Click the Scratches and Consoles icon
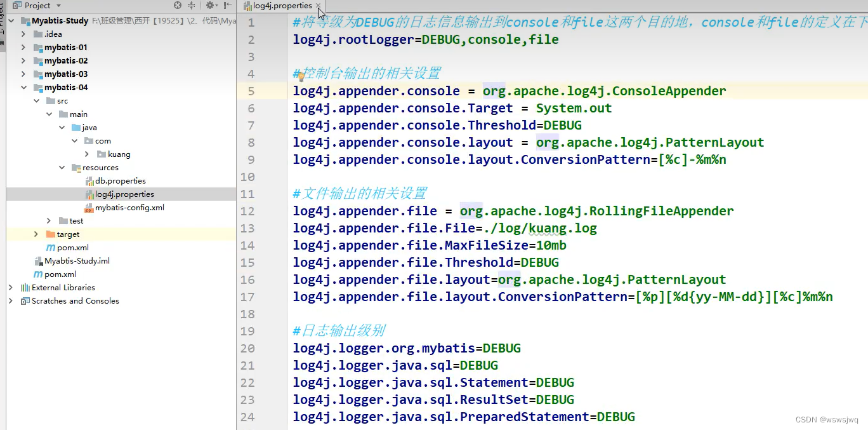 [25, 300]
